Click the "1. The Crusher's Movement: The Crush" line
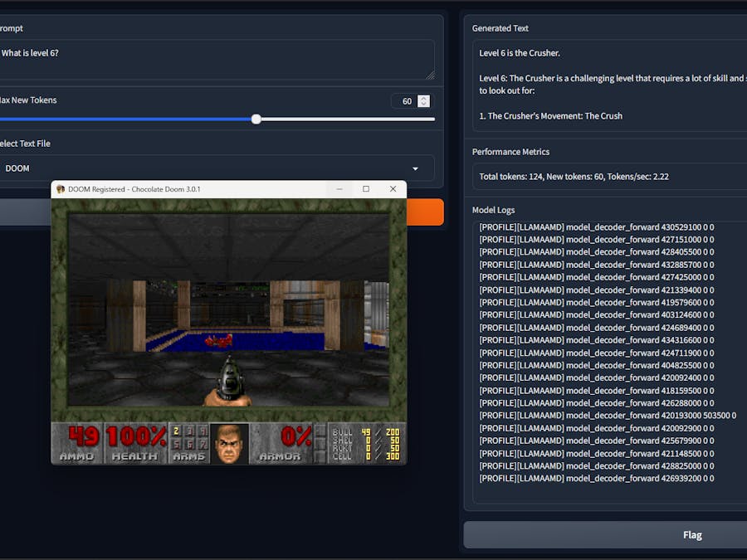The image size is (747, 560). pos(551,115)
